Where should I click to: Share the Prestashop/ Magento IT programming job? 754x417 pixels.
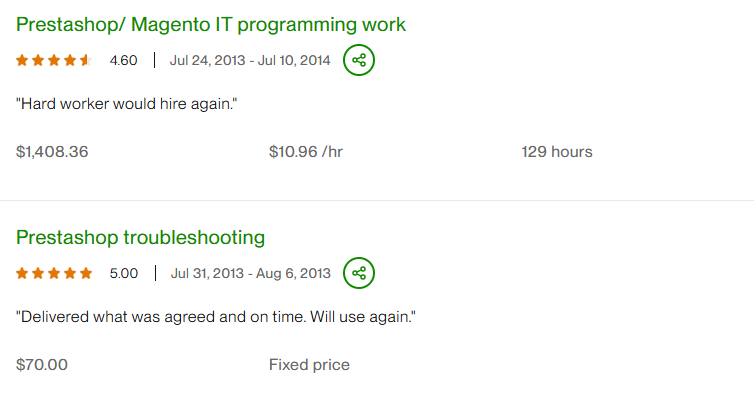[x=359, y=61]
